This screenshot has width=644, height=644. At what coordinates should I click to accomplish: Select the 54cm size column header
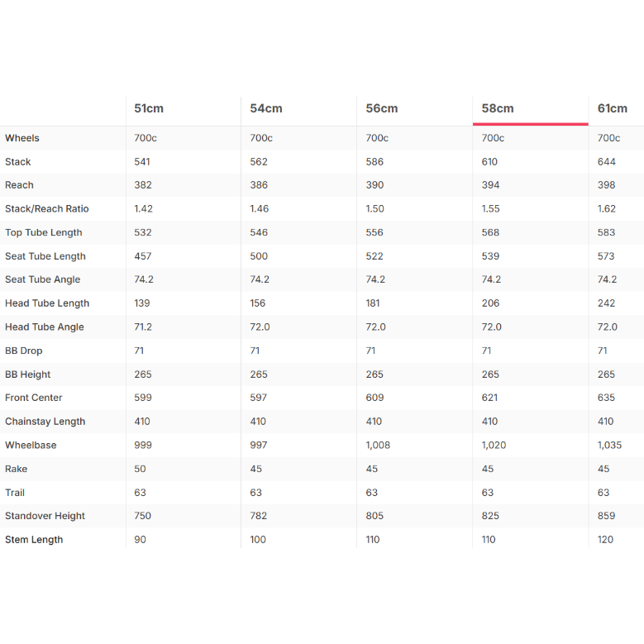coord(265,108)
